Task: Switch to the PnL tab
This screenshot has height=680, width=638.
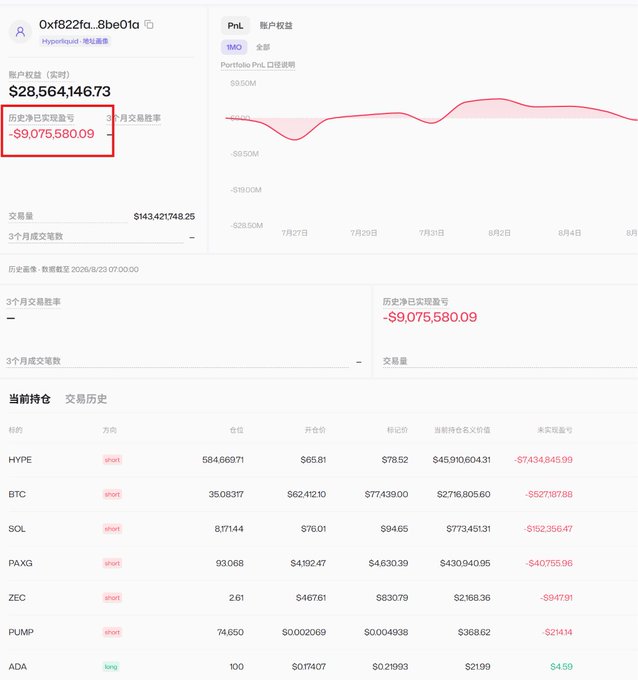Action: pos(235,26)
